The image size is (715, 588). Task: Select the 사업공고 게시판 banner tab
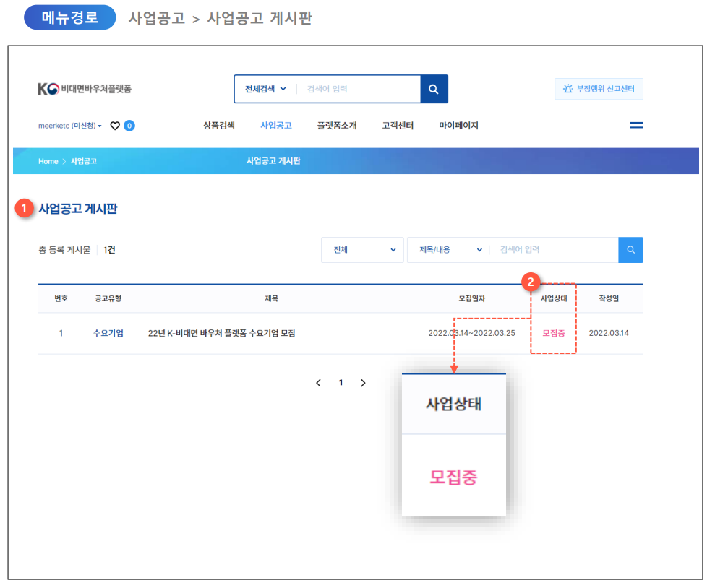(x=273, y=161)
